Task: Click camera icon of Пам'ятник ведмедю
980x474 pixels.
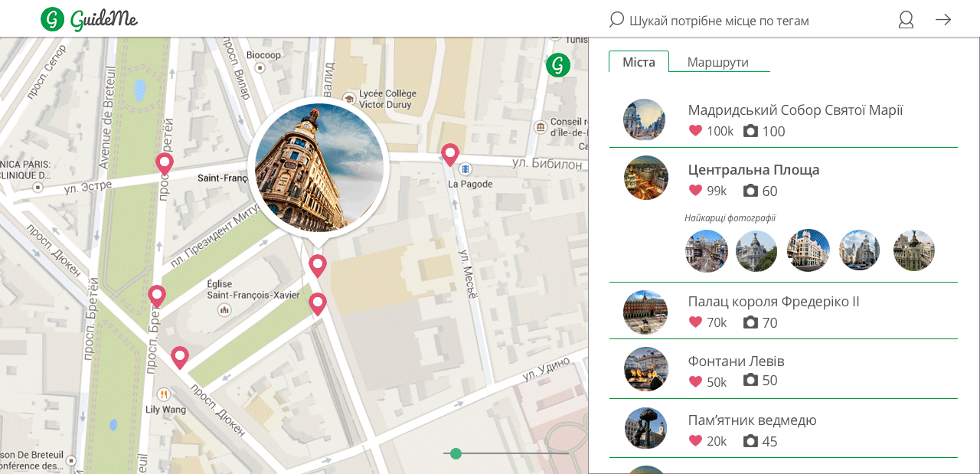Action: [751, 441]
